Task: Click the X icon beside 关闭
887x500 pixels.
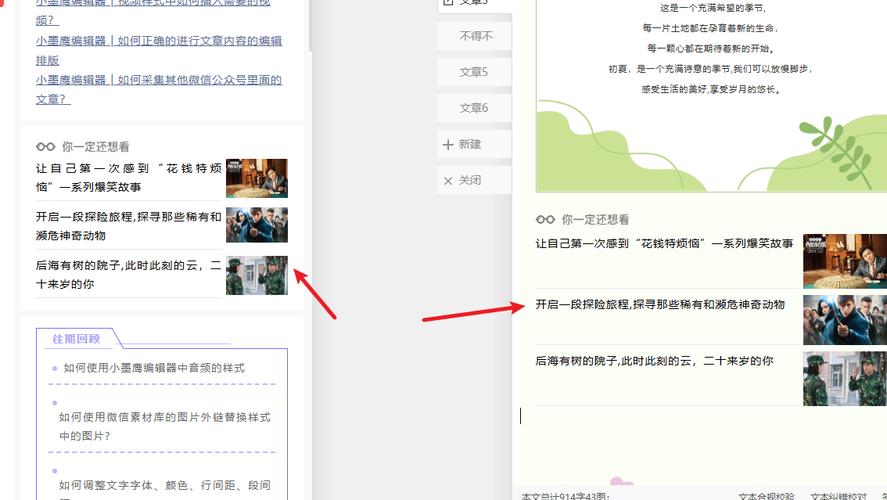Action: 448,181
